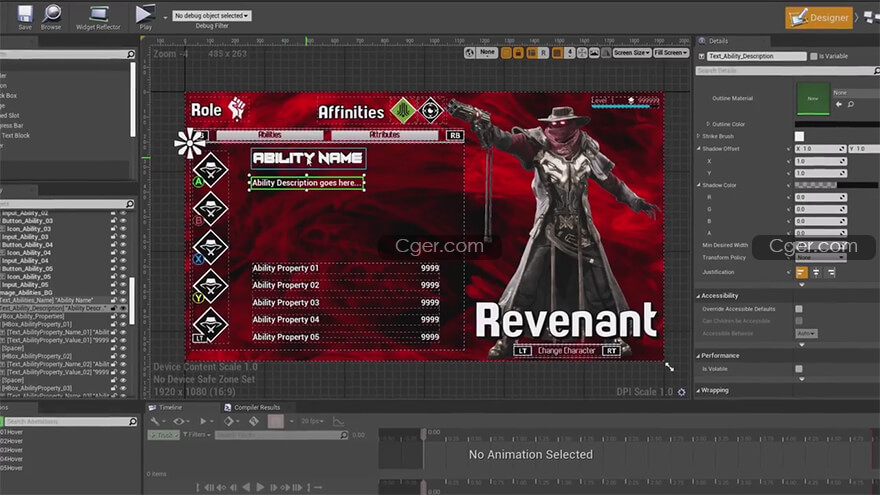Open the Transform Policy dropdown

(x=821, y=257)
